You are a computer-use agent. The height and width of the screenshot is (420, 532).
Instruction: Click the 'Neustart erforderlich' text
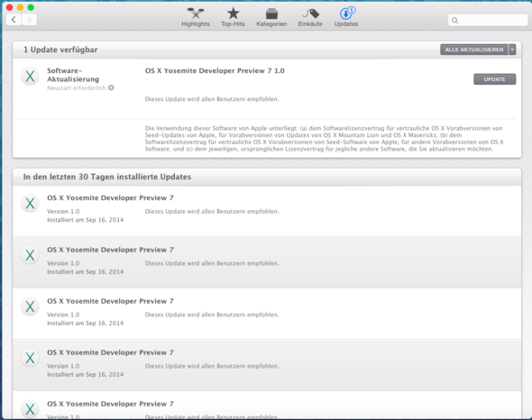(77, 87)
